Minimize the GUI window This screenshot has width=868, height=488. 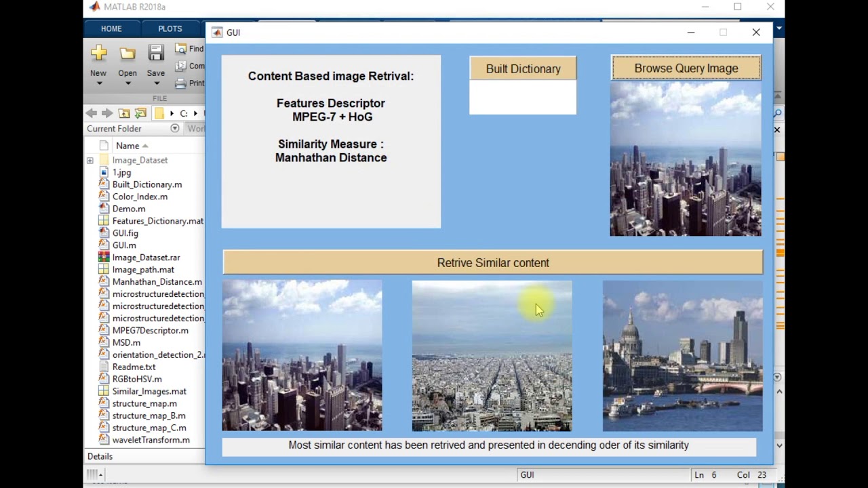pos(691,33)
